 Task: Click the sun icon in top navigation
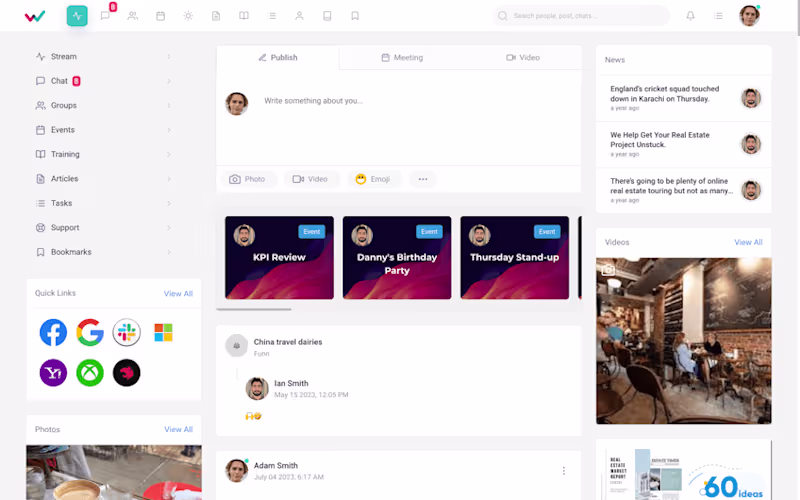pos(188,16)
